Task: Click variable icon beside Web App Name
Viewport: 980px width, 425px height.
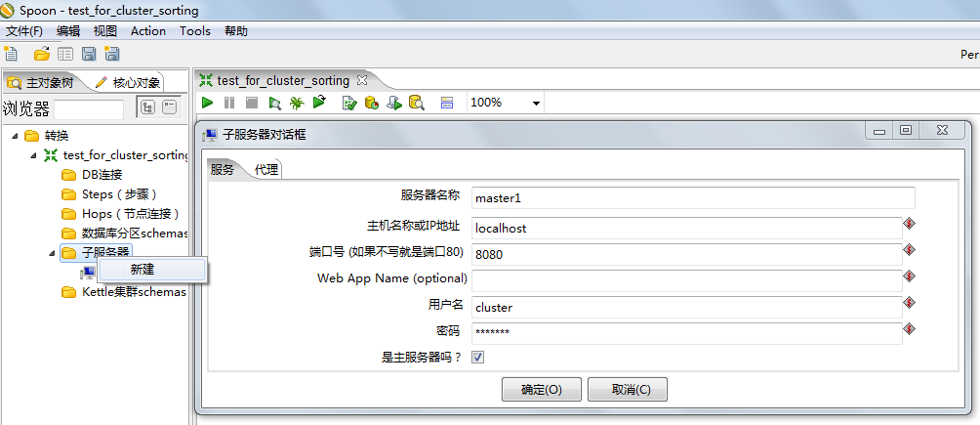Action: point(910,276)
